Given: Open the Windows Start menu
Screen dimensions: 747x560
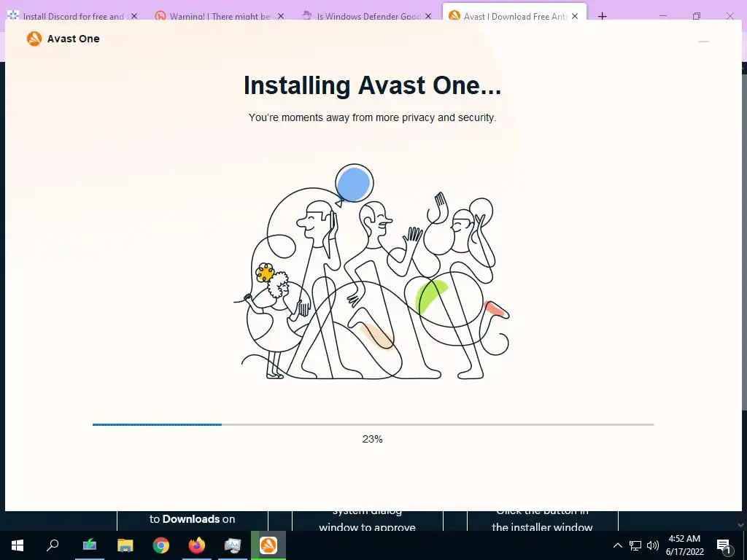Looking at the screenshot, I should 18,545.
